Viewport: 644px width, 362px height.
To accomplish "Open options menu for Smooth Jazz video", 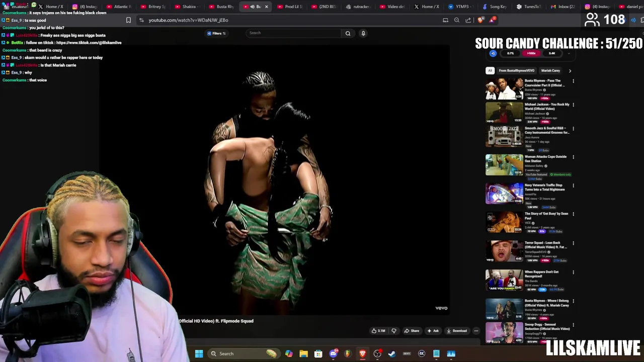I will tap(573, 129).
